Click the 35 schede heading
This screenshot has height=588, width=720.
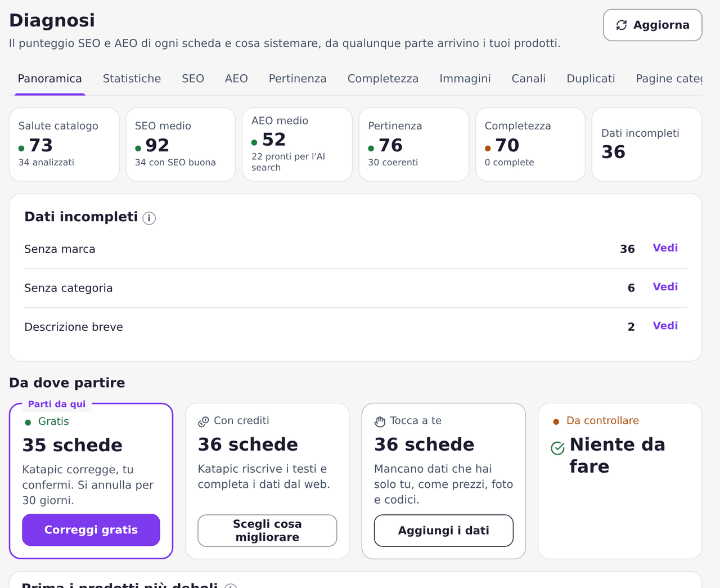(x=72, y=445)
